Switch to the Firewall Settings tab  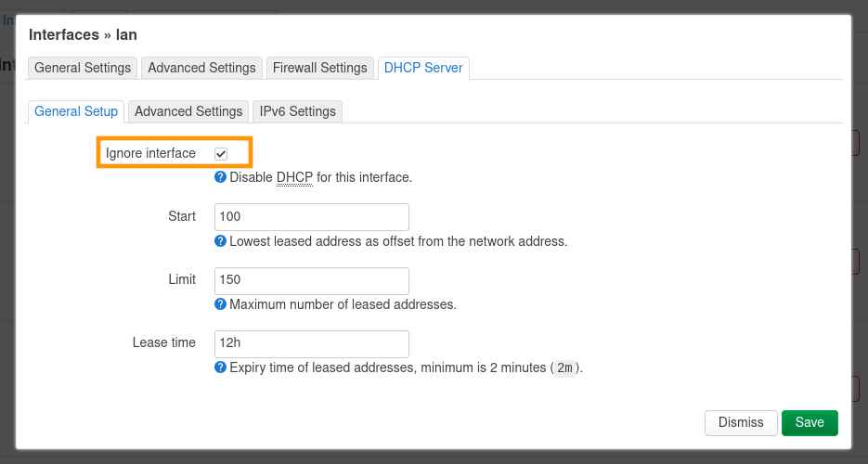[x=319, y=68]
